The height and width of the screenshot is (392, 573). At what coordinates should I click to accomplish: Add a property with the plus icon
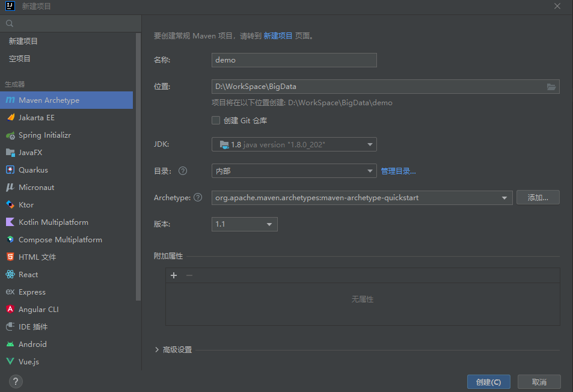pos(174,275)
